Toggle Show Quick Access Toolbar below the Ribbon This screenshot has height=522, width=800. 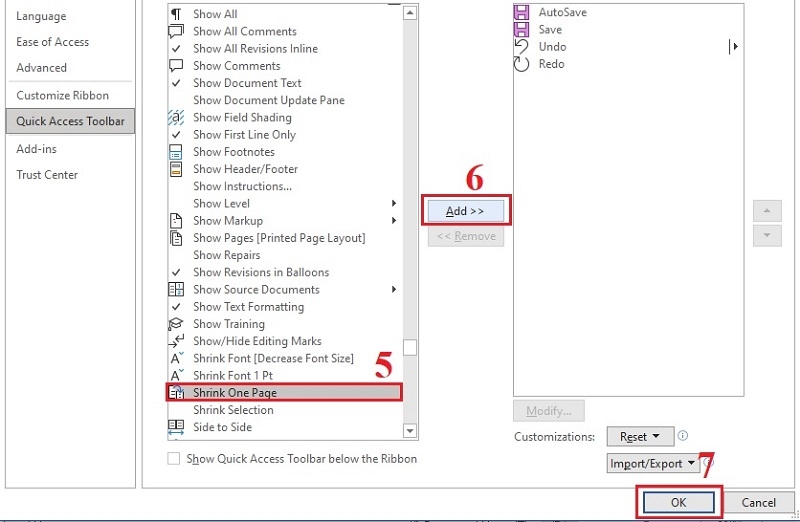click(173, 458)
